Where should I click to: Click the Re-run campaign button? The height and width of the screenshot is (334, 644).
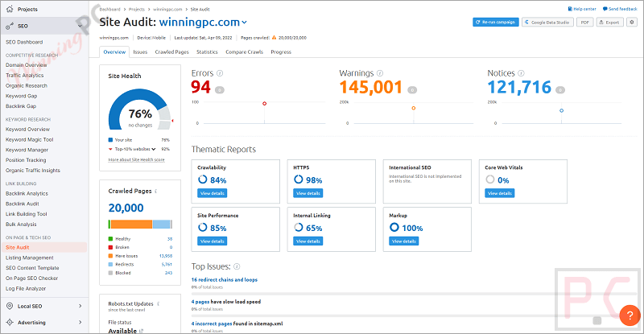496,23
